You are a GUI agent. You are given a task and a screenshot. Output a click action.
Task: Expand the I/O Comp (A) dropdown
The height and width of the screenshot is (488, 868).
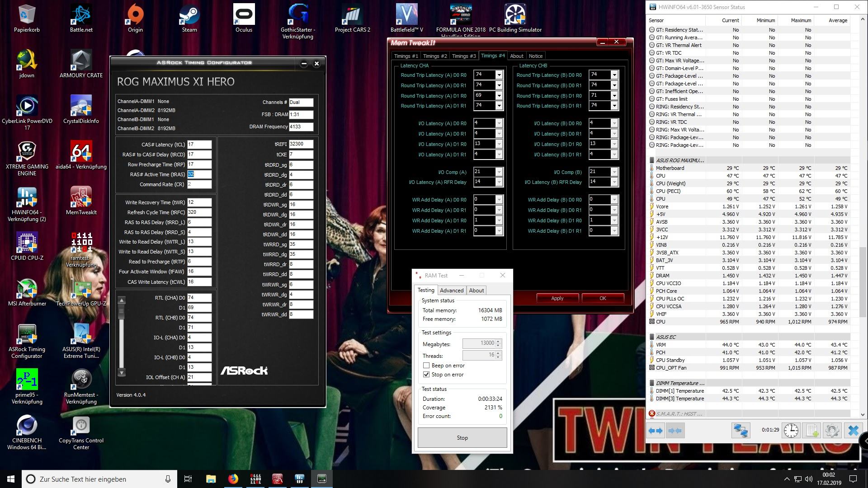point(499,172)
